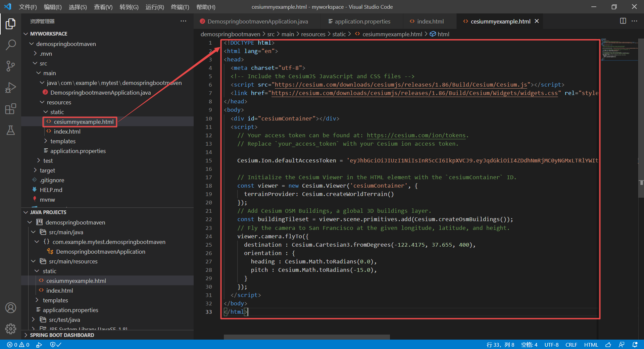The height and width of the screenshot is (349, 644).
Task: Click the Cesium.js script URL link
Action: click(x=401, y=85)
